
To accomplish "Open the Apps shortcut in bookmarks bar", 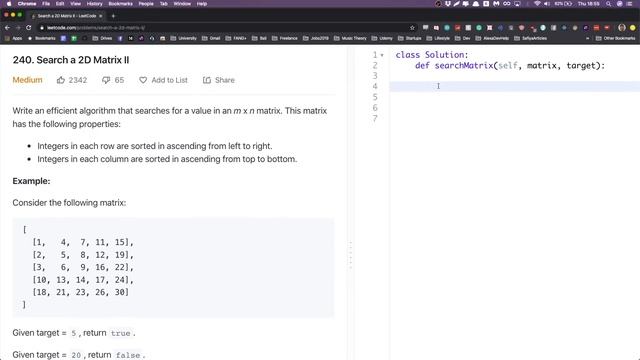I will (x=14, y=38).
